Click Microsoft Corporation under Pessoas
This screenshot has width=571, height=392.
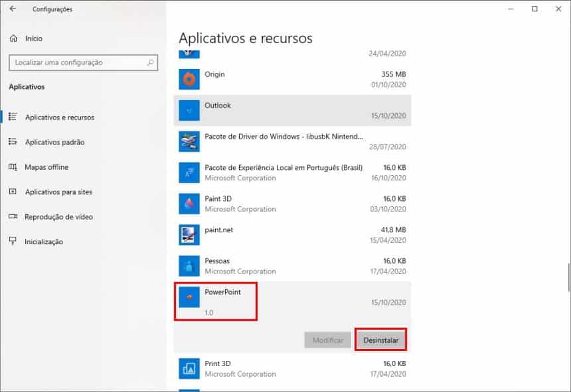click(240, 272)
